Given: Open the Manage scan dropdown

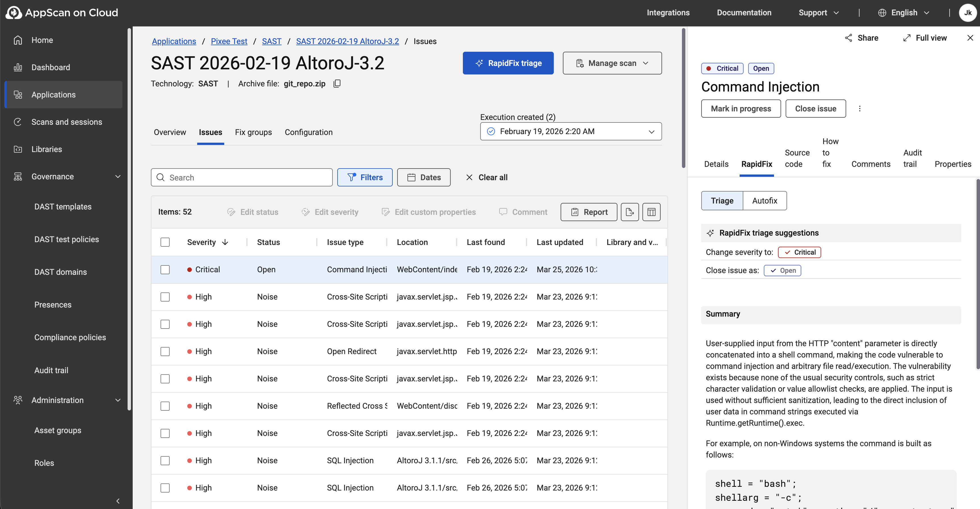Looking at the screenshot, I should (612, 63).
